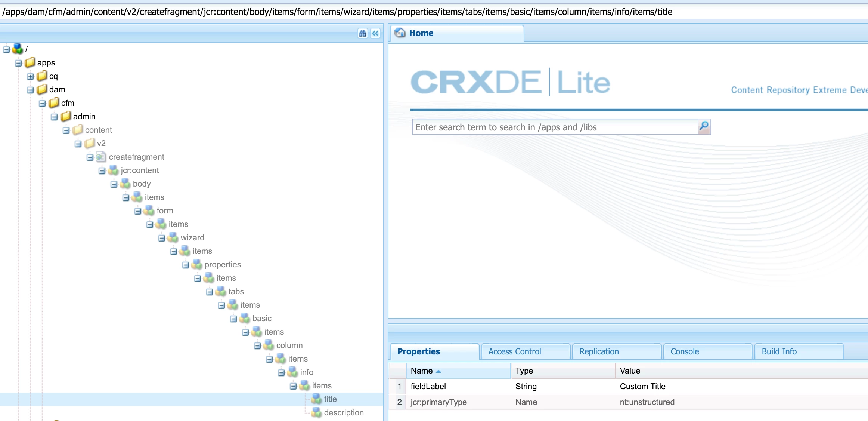The height and width of the screenshot is (421, 868).
Task: Open the Replication tab
Action: [x=599, y=351]
